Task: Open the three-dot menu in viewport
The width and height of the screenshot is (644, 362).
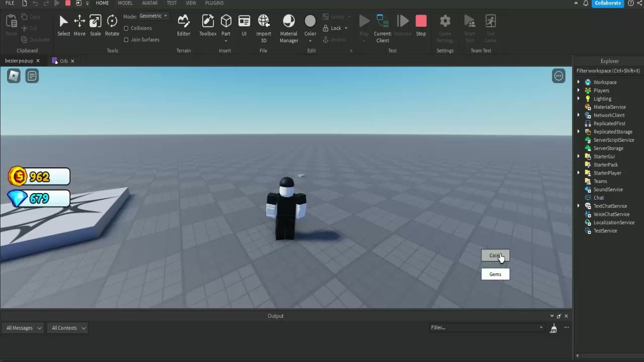Action: click(558, 76)
